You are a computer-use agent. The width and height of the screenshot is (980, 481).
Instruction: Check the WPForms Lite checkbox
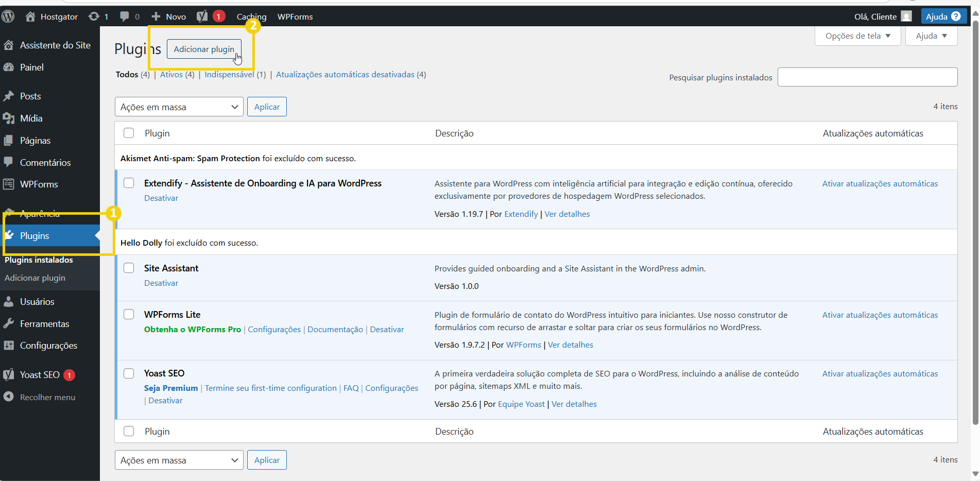pyautogui.click(x=129, y=314)
